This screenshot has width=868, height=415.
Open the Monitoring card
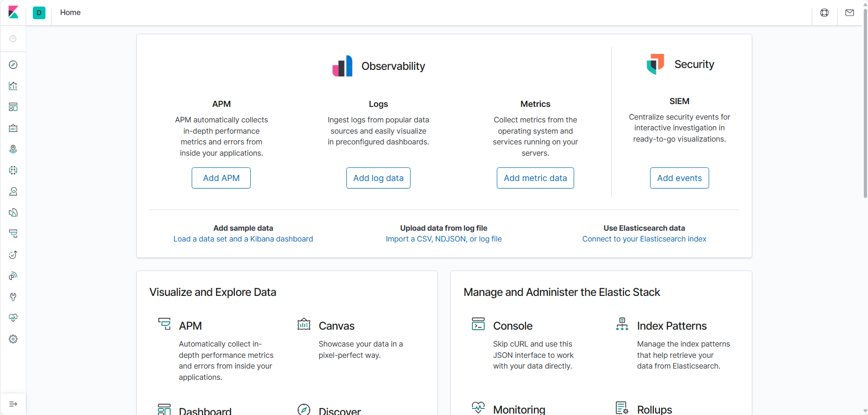point(519,409)
